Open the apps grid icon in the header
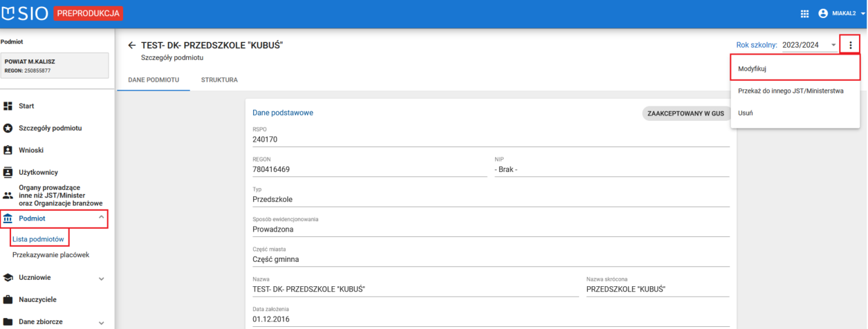 click(x=804, y=13)
